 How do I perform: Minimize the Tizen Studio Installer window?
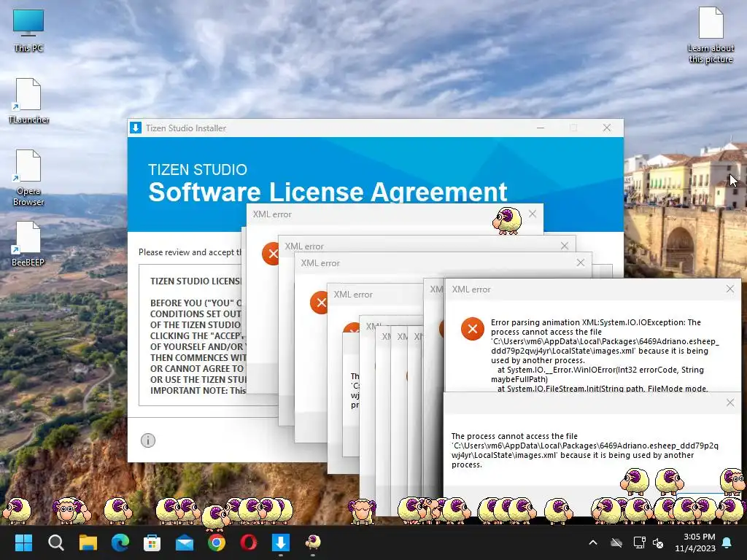541,128
